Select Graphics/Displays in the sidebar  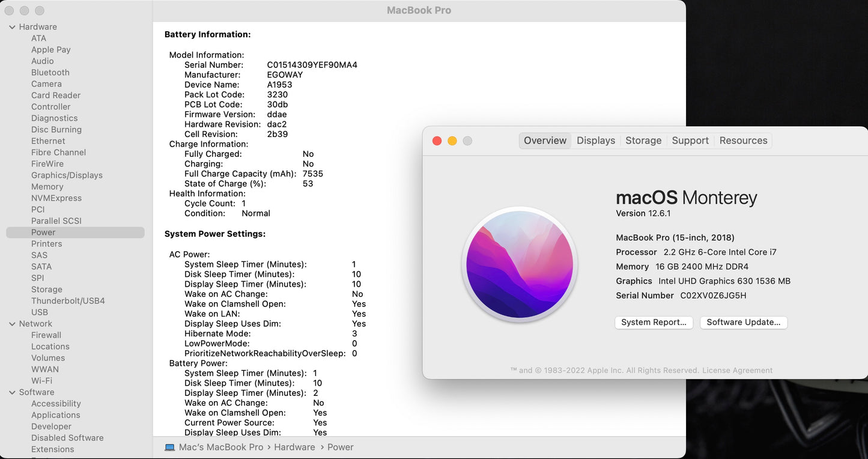coord(67,175)
